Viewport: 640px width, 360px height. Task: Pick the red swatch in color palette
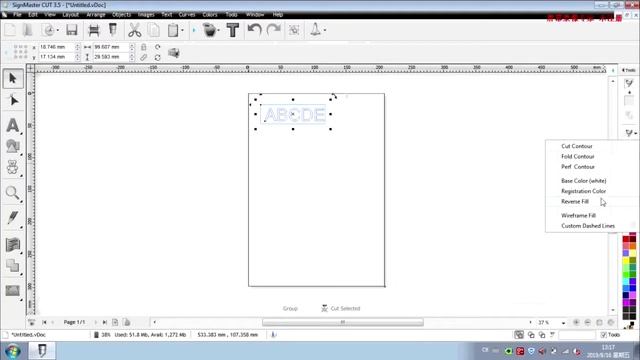[626, 240]
